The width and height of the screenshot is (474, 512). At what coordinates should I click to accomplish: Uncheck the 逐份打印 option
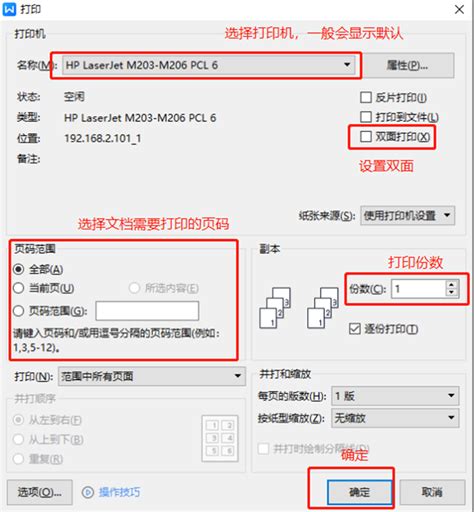(355, 329)
